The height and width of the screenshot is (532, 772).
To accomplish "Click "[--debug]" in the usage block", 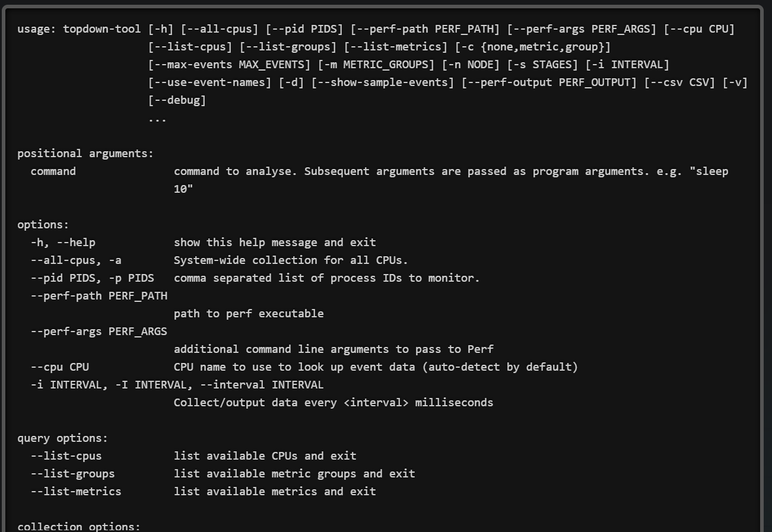I will pos(177,100).
